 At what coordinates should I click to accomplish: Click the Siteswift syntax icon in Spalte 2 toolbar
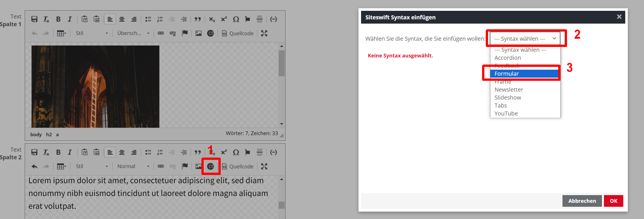pyautogui.click(x=211, y=166)
